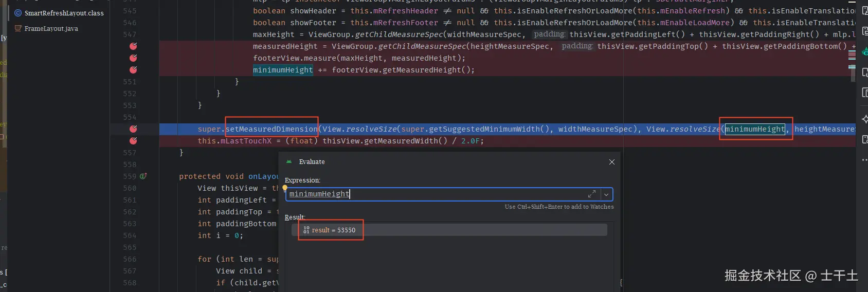Viewport: 868px width, 292px height.
Task: Click the Expression: label
Action: 302,180
